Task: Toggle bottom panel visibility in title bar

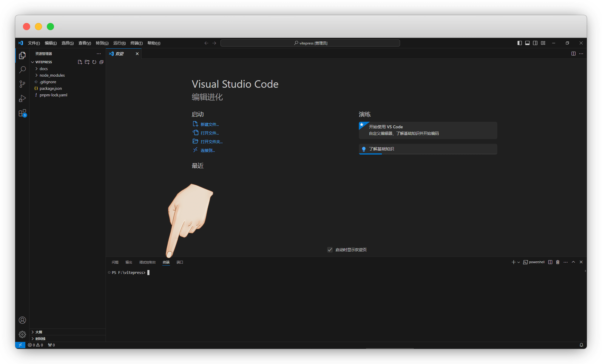Action: click(x=527, y=43)
